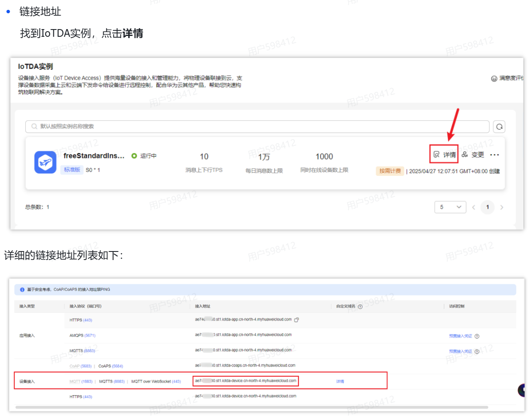Image resolution: width=532 pixels, height=417 pixels.
Task: Click the 变更 label of the instance
Action: tap(478, 155)
